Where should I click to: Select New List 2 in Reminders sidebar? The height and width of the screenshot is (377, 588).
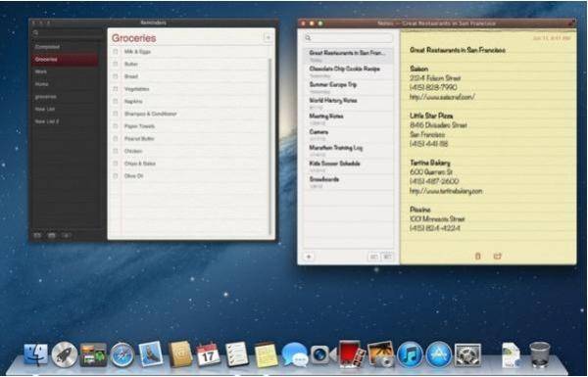pos(65,121)
